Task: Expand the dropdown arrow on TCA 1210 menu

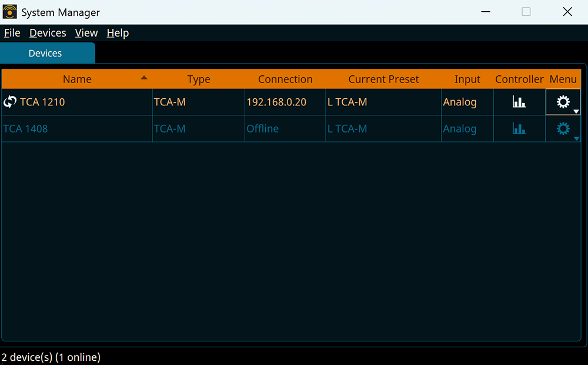Action: click(576, 111)
